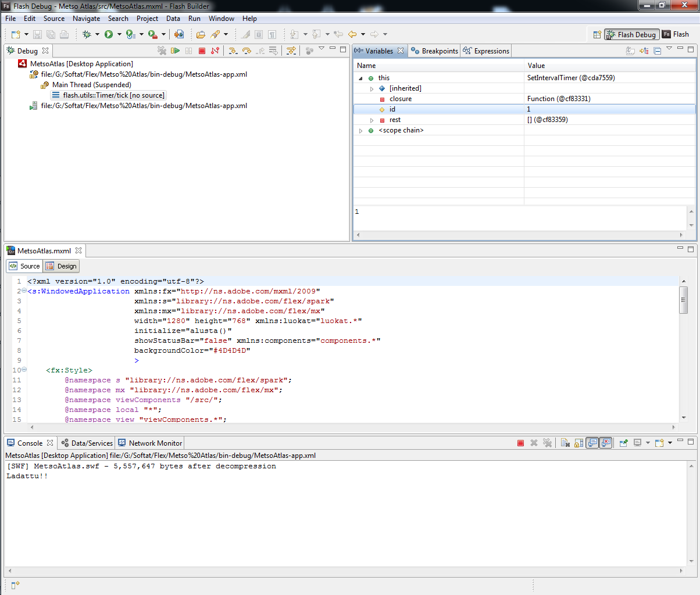The width and height of the screenshot is (700, 595).
Task: Click the External Tools run icon
Action: click(x=152, y=34)
